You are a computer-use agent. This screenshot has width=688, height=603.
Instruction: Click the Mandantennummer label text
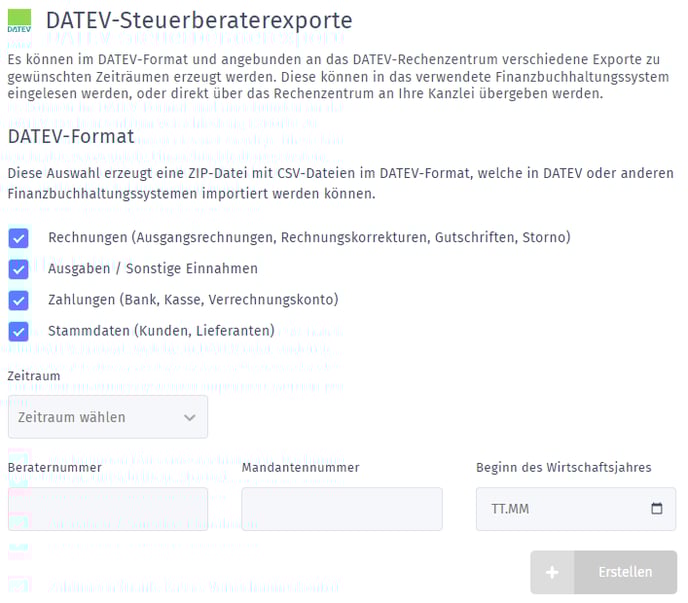(x=301, y=467)
